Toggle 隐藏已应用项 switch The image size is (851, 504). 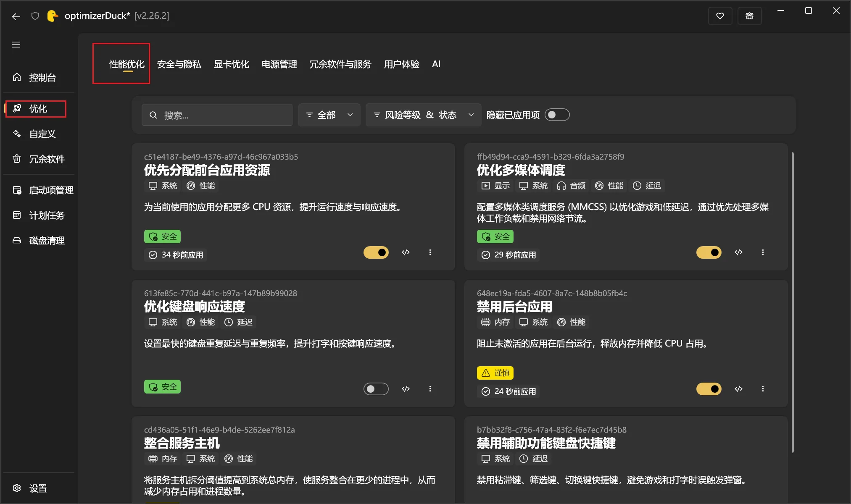click(x=557, y=115)
